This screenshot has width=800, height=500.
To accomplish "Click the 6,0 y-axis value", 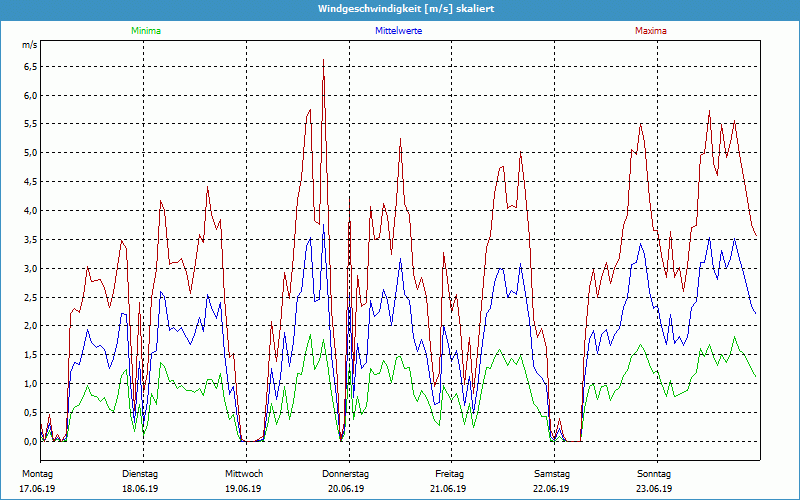I will (x=30, y=95).
